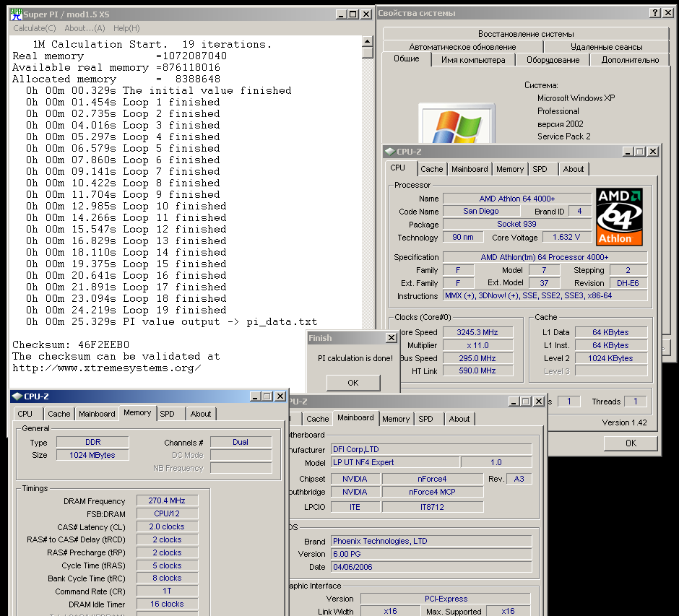Click the Graphic Interface Version field PCI-Express

[446, 599]
